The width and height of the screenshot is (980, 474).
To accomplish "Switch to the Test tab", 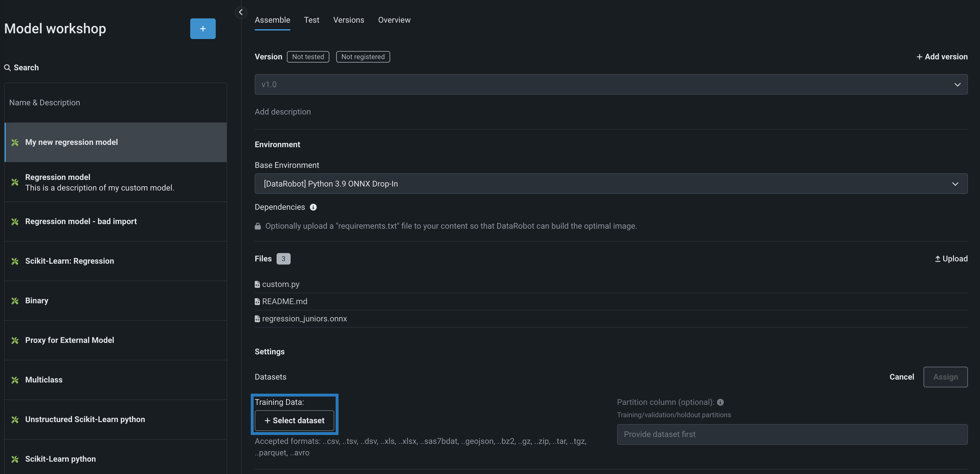I will 311,20.
